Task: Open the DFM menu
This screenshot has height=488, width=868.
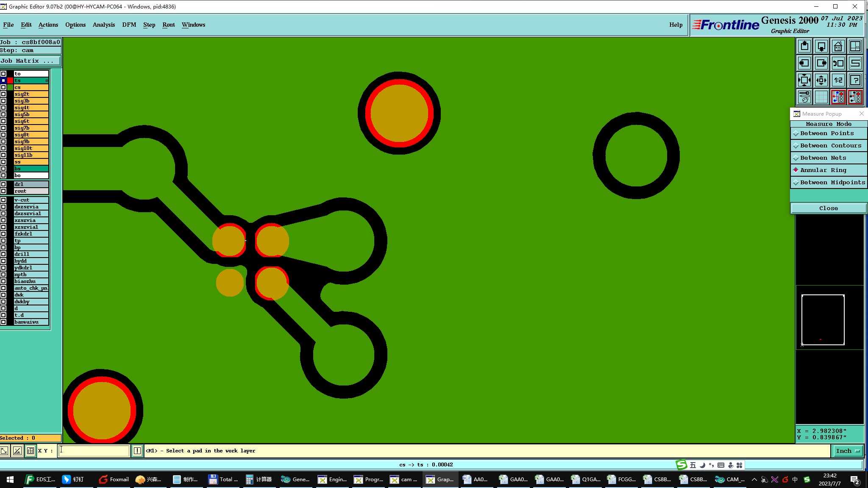Action: click(x=129, y=25)
